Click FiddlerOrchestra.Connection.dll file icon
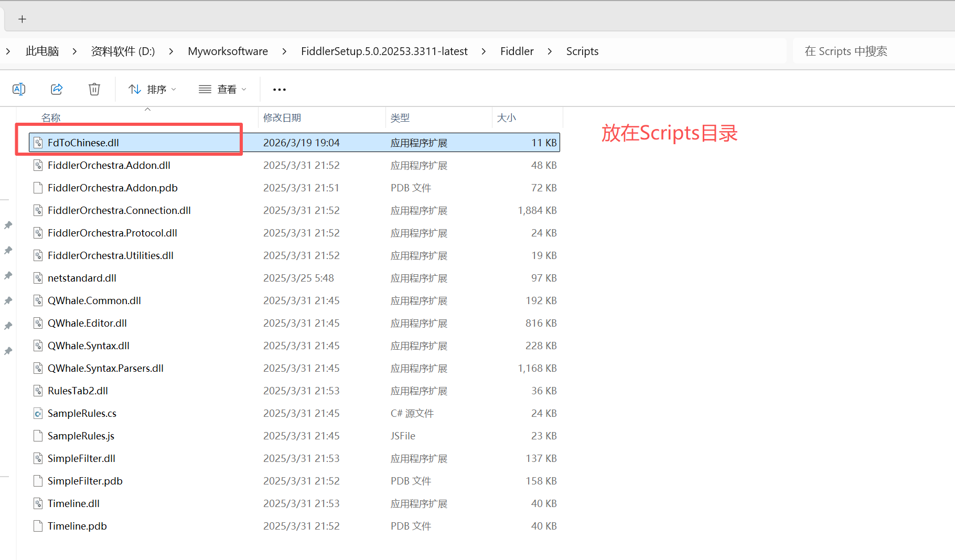Screen dimensions: 955x560 38,210
